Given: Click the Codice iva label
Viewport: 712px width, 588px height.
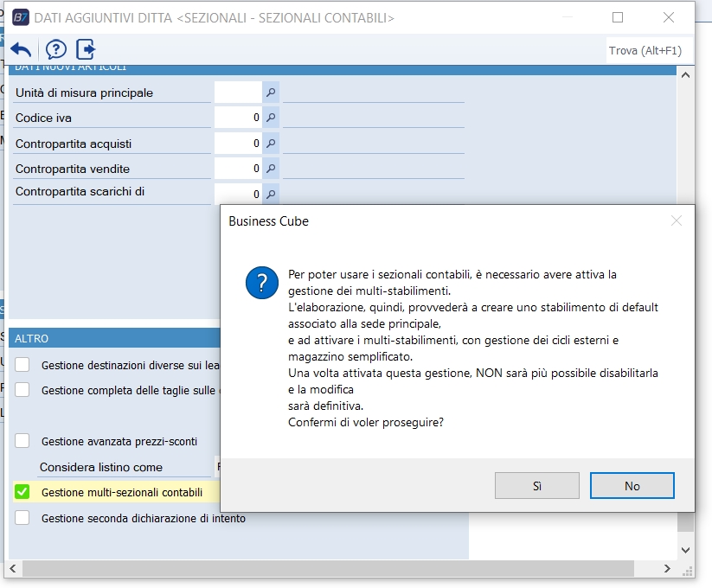Looking at the screenshot, I should 43,118.
